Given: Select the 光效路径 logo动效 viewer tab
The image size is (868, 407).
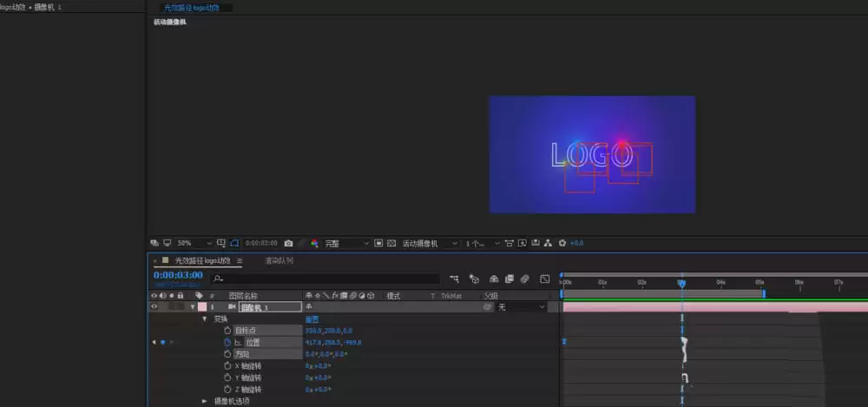Looking at the screenshot, I should click(192, 8).
